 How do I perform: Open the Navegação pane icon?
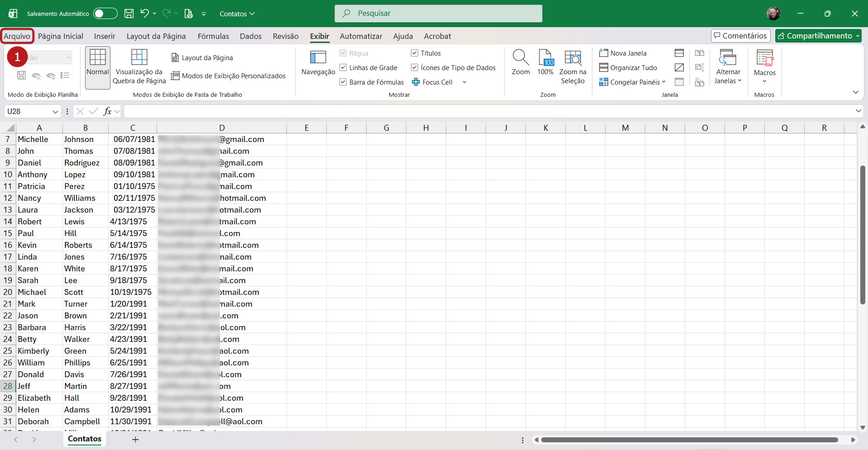click(318, 58)
